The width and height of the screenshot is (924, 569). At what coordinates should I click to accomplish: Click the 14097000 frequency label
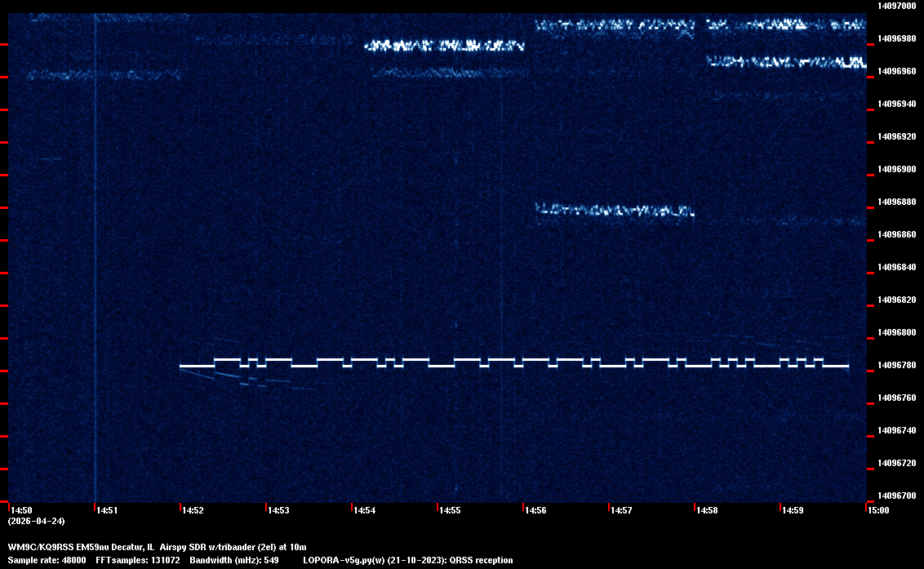click(896, 6)
